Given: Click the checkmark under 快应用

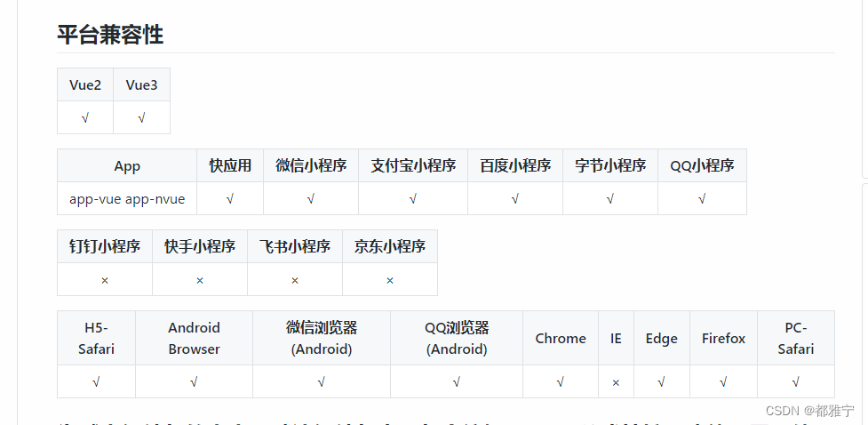Looking at the screenshot, I should click(230, 199).
